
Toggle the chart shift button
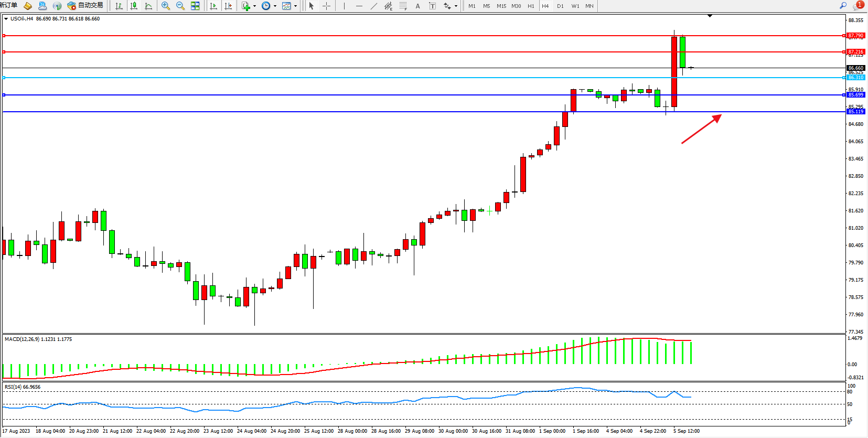coord(228,6)
